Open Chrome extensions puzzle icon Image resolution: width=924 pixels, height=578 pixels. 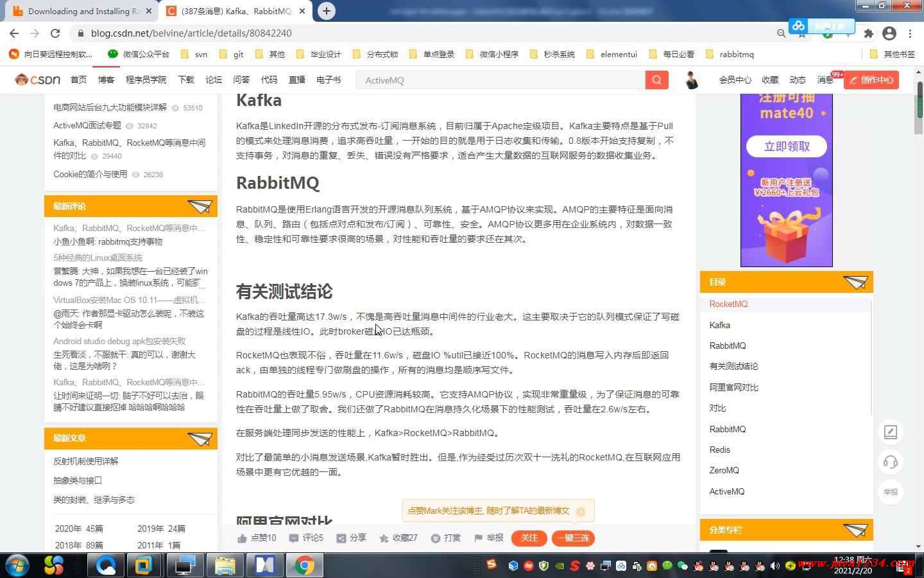click(868, 33)
